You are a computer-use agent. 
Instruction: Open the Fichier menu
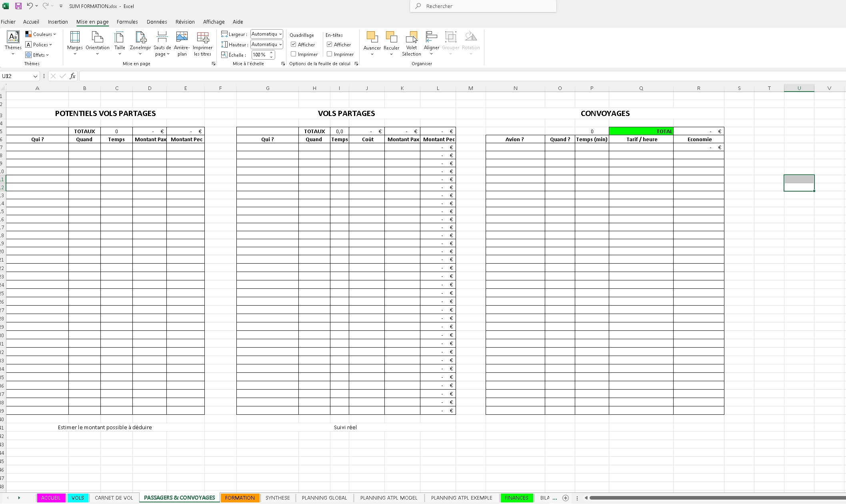[8, 22]
